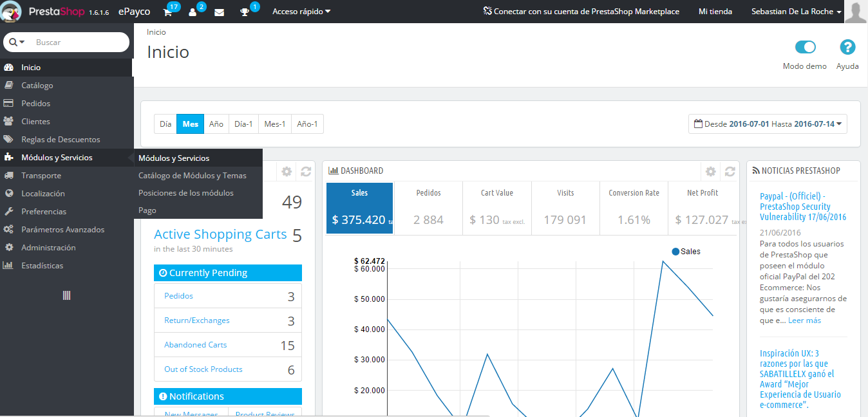
Task: Click the Transporte truck icon
Action: point(8,176)
